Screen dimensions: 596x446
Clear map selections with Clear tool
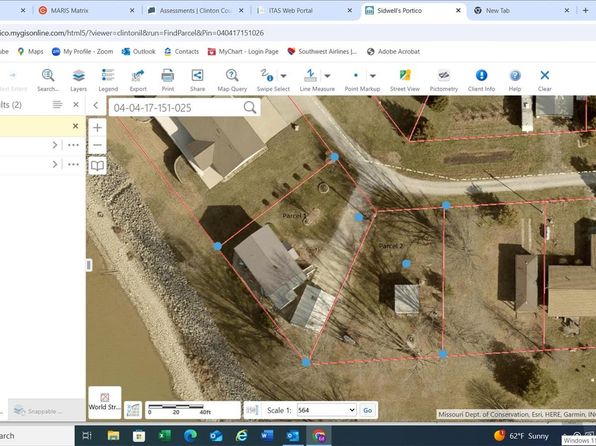coord(545,80)
